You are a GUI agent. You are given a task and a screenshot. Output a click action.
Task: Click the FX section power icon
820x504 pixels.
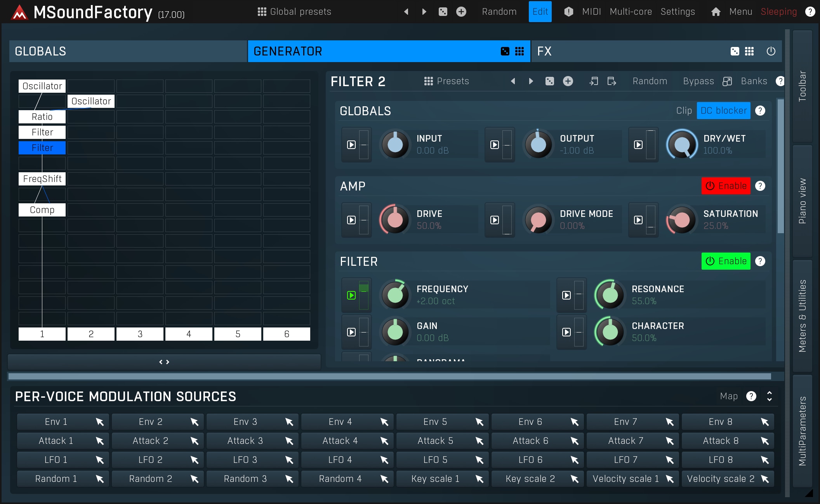click(x=771, y=51)
